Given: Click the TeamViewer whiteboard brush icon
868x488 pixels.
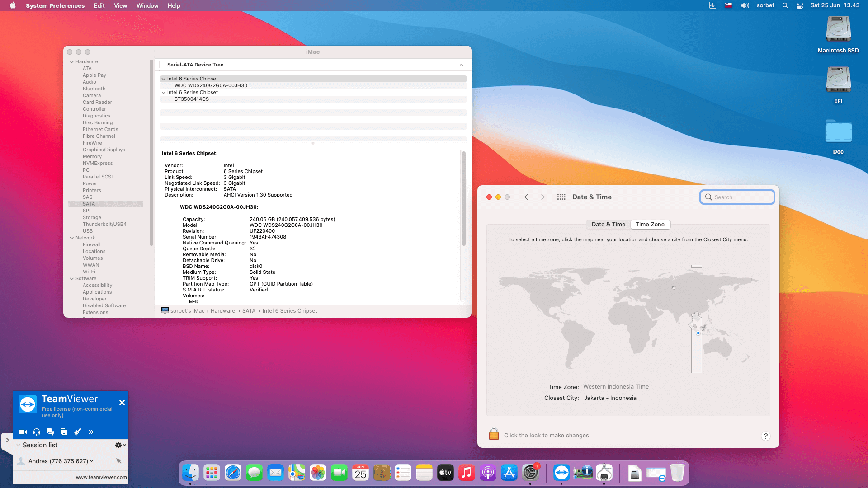Looking at the screenshot, I should [x=77, y=432].
